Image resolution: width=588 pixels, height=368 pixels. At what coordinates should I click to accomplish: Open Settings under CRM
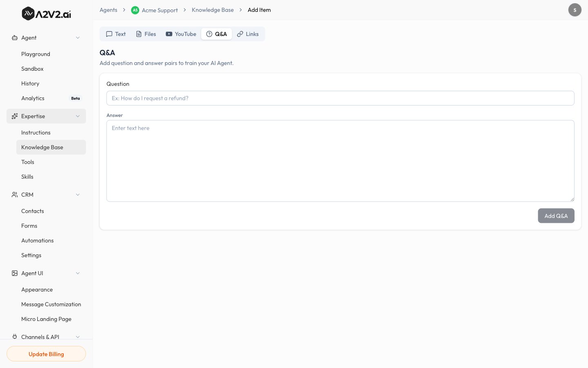(x=51, y=255)
